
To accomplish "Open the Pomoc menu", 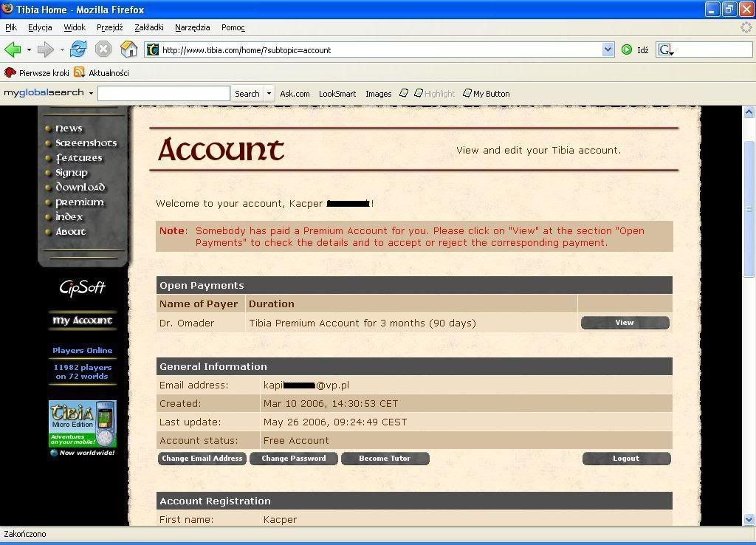I will click(x=233, y=27).
